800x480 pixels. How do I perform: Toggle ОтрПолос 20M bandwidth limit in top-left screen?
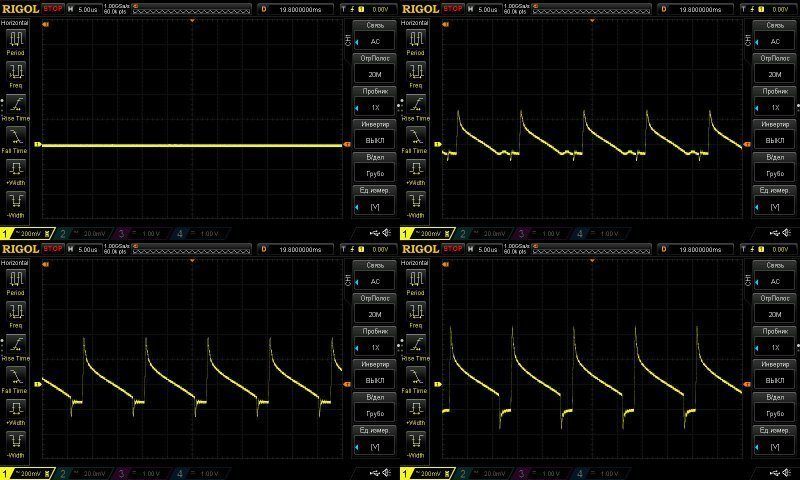click(x=375, y=68)
